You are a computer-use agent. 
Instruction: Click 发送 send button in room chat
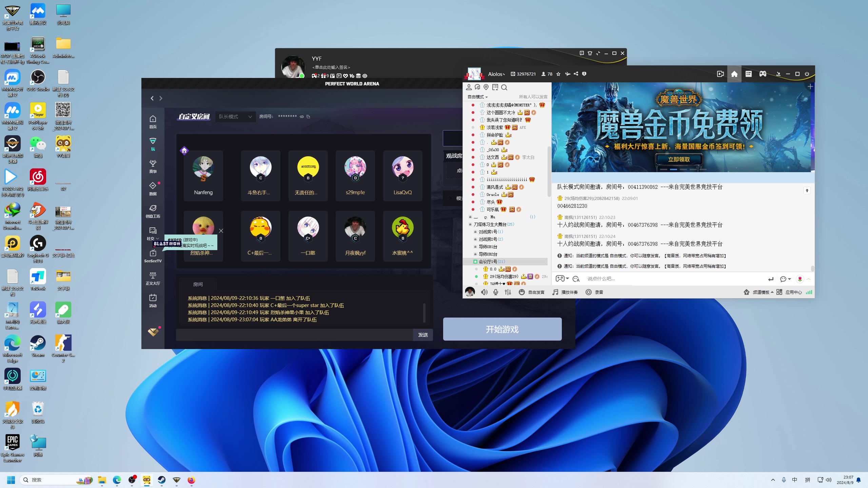[x=423, y=335]
